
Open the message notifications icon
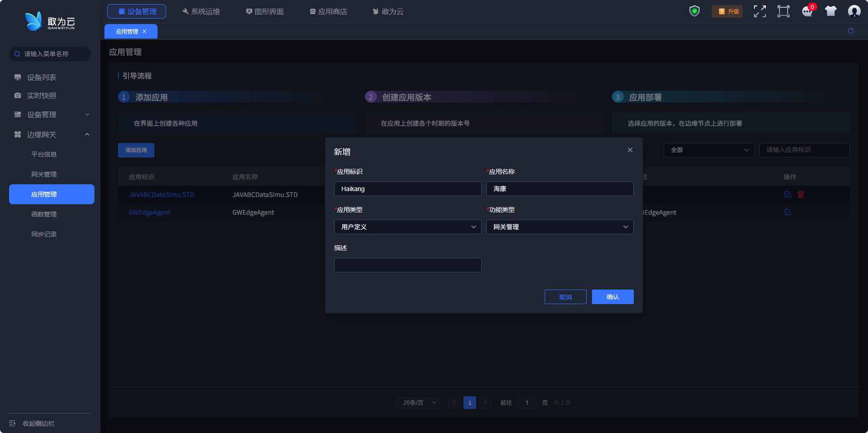coord(807,11)
